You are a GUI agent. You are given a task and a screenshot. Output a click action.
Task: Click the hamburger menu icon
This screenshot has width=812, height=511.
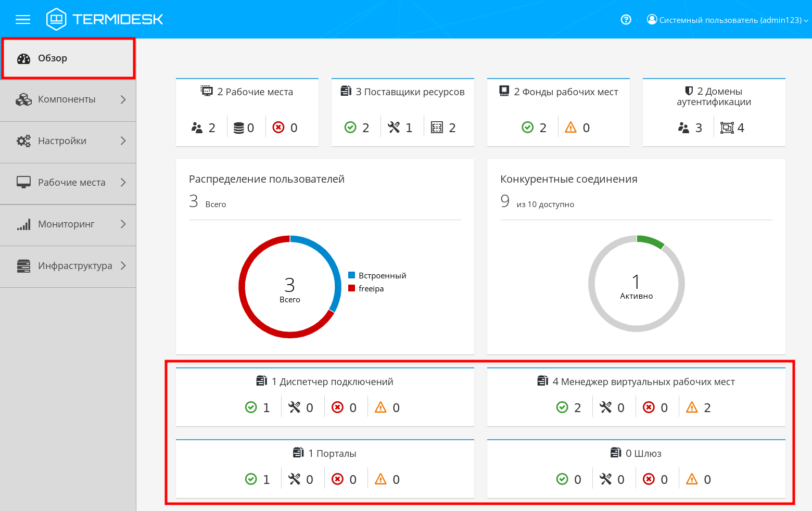[x=23, y=20]
